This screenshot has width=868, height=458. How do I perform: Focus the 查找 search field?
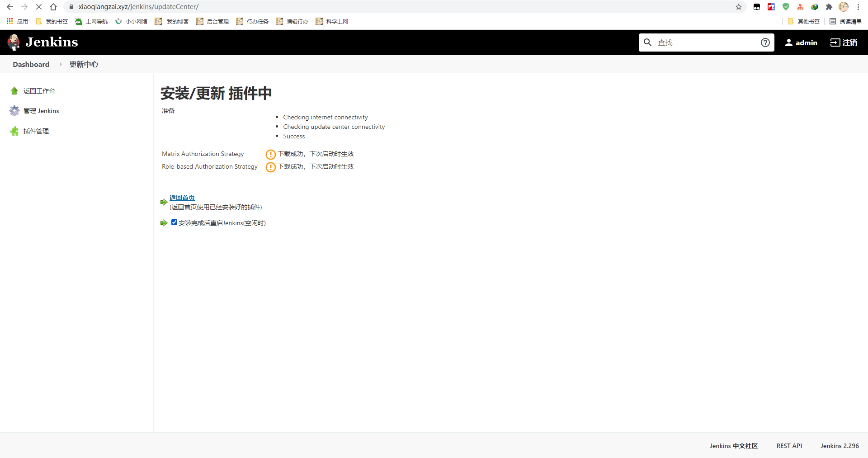(x=706, y=42)
